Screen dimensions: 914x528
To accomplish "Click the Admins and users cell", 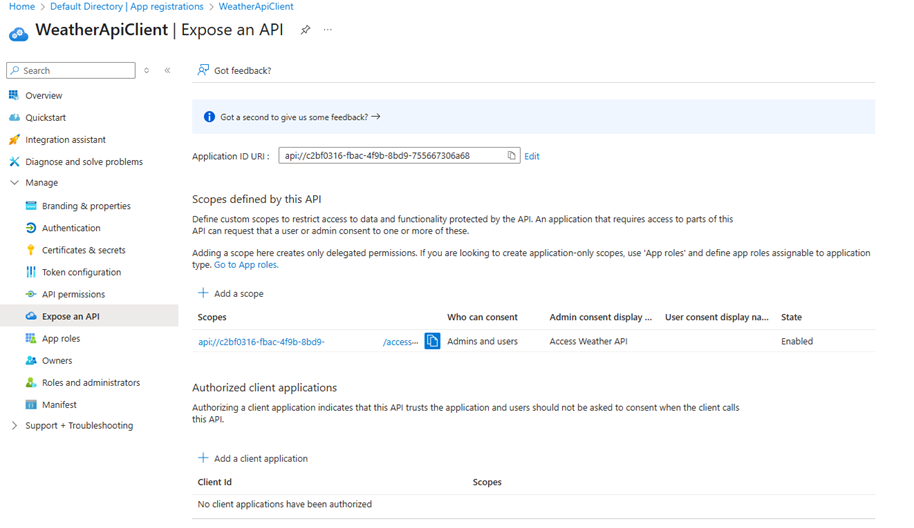I will [x=482, y=342].
